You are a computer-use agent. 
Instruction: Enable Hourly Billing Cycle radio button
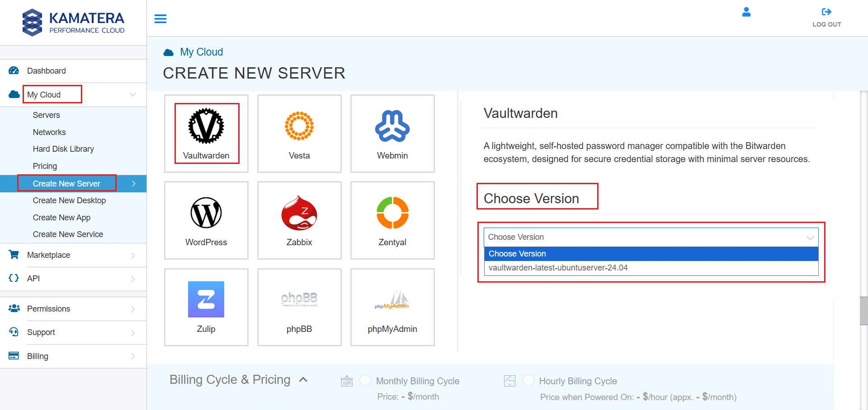(x=528, y=380)
